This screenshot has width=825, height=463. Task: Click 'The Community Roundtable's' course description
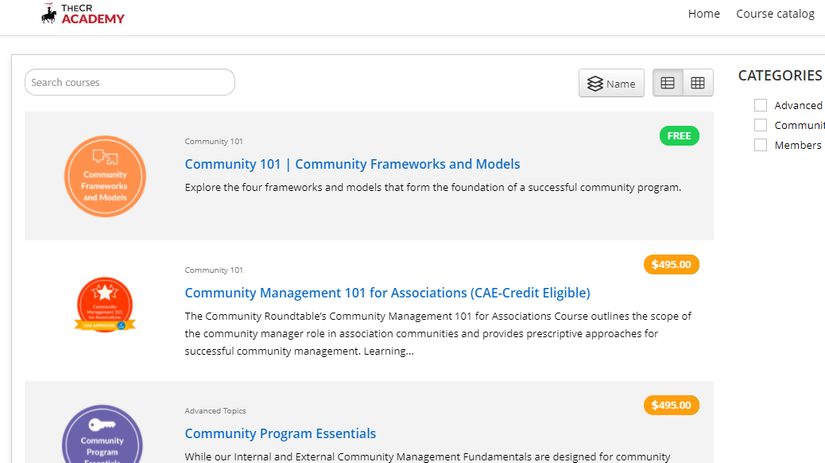click(x=438, y=334)
